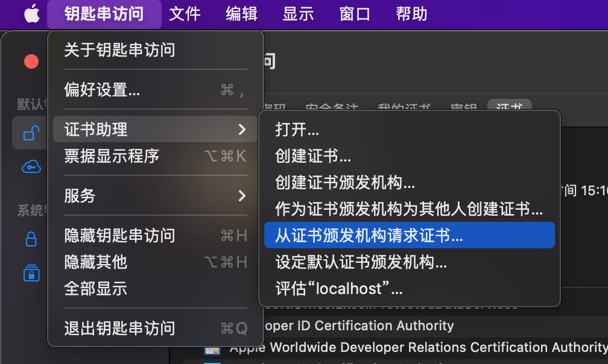The height and width of the screenshot is (364, 608).
Task: Select 票据显示程序 menu item
Action: click(112, 156)
